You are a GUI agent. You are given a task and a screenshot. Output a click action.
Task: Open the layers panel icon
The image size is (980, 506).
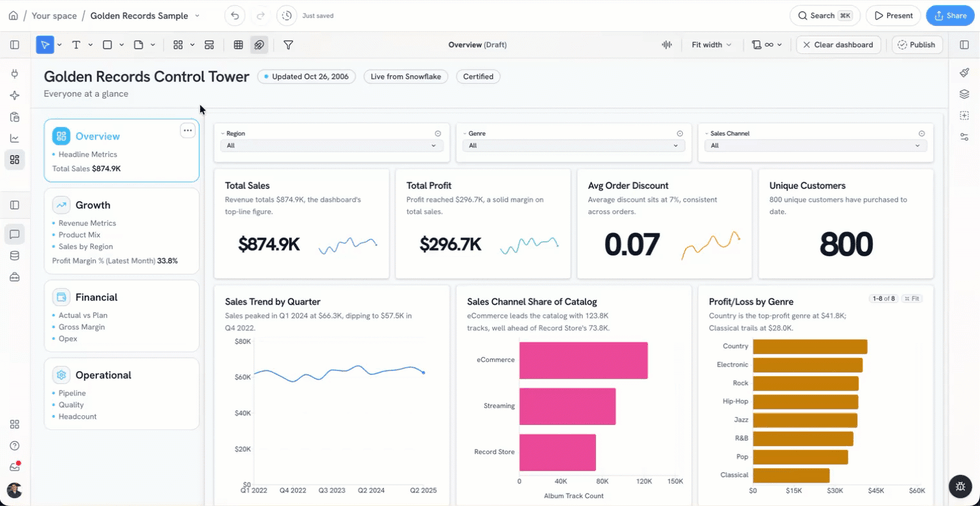point(964,94)
